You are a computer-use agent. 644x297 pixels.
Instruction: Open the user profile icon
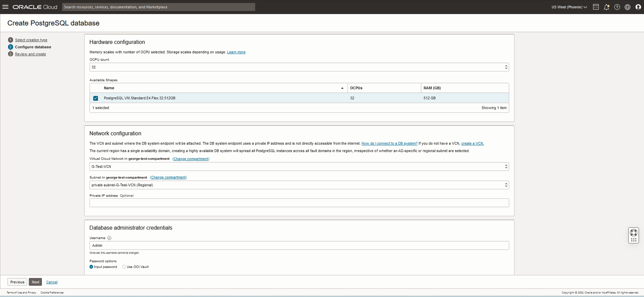coord(638,7)
